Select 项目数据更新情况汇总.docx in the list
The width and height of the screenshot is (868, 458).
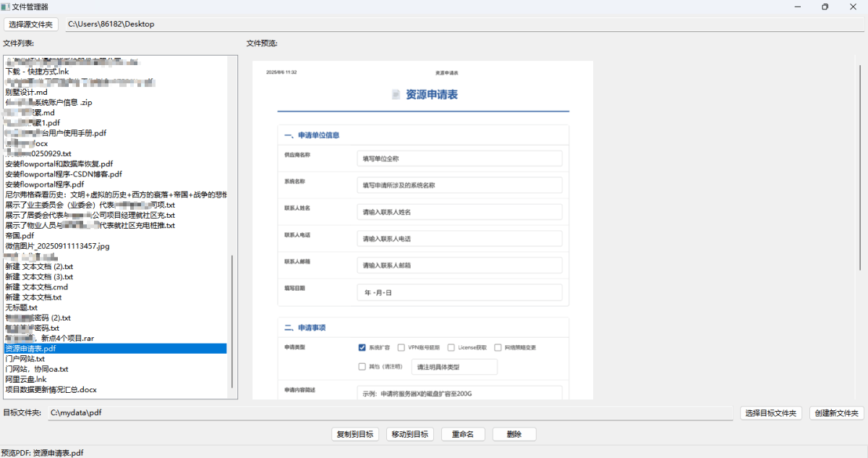coord(51,389)
